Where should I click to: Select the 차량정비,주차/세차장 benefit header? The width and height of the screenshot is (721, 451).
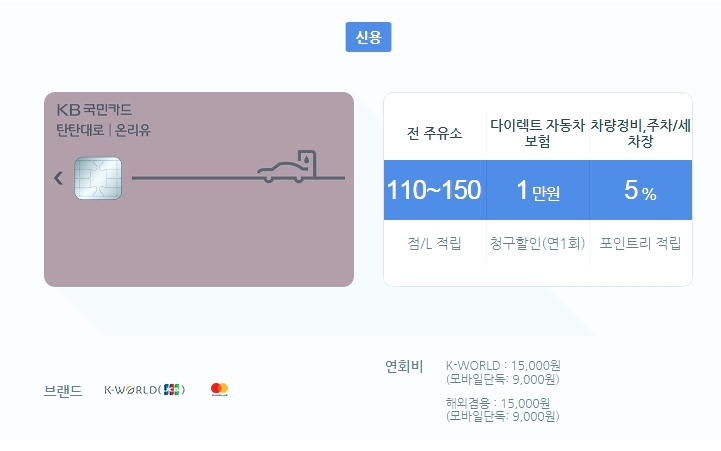tap(641, 133)
